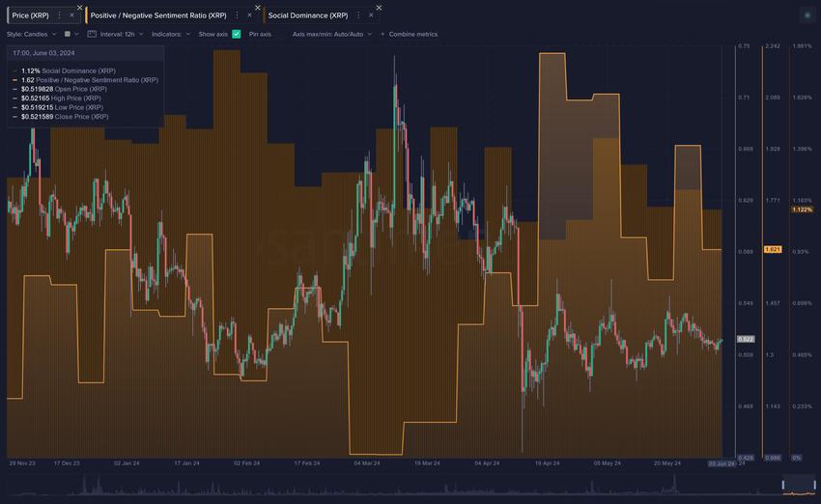Click the plus icon beside Combine metrics

(x=382, y=34)
